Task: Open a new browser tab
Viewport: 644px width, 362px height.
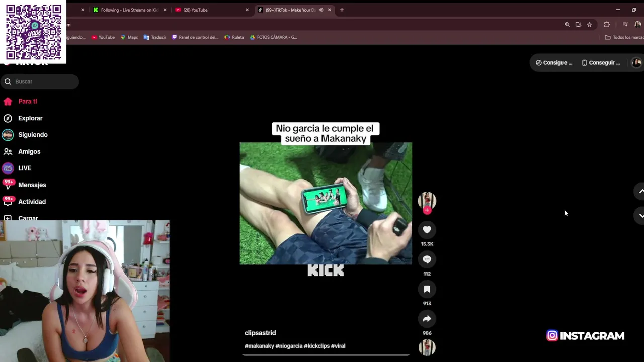Action: tap(342, 10)
